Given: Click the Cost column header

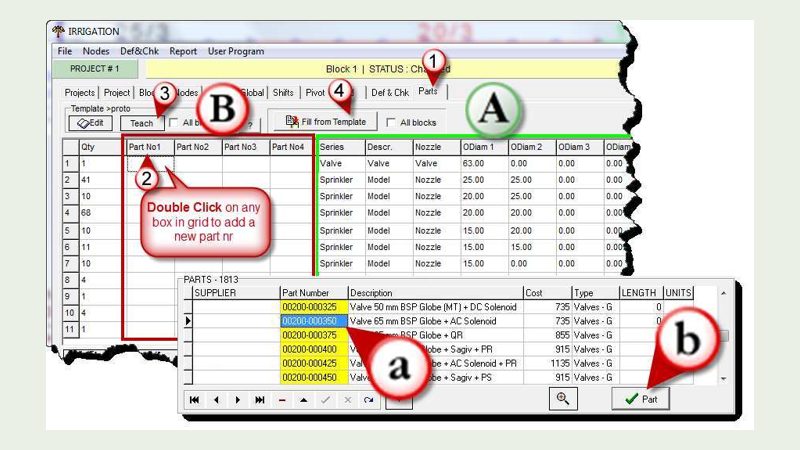Looking at the screenshot, I should (547, 293).
